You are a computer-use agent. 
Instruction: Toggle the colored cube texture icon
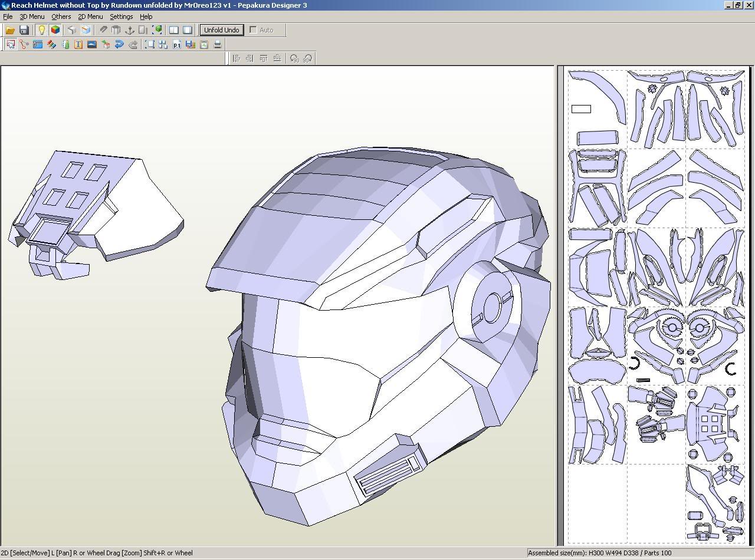pyautogui.click(x=55, y=30)
